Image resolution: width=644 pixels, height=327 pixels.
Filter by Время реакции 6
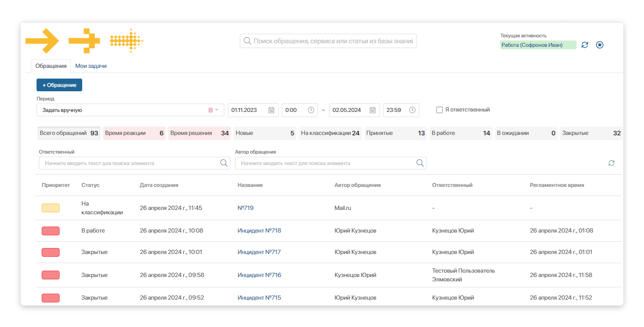(134, 133)
